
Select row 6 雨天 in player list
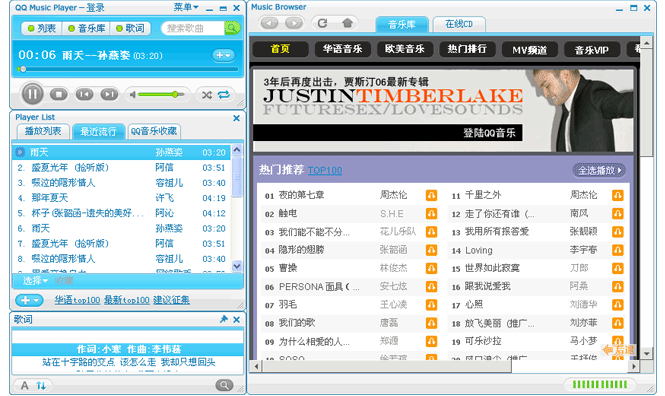pos(121,229)
